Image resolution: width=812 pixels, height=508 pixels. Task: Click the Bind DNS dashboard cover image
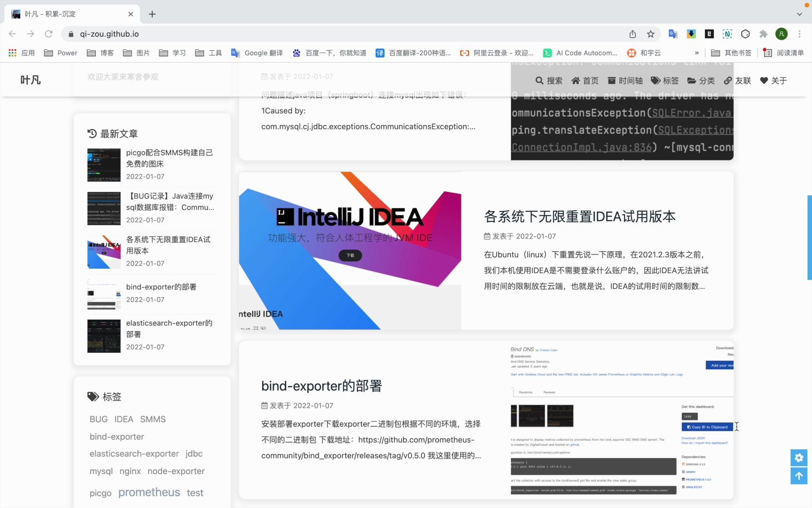622,420
